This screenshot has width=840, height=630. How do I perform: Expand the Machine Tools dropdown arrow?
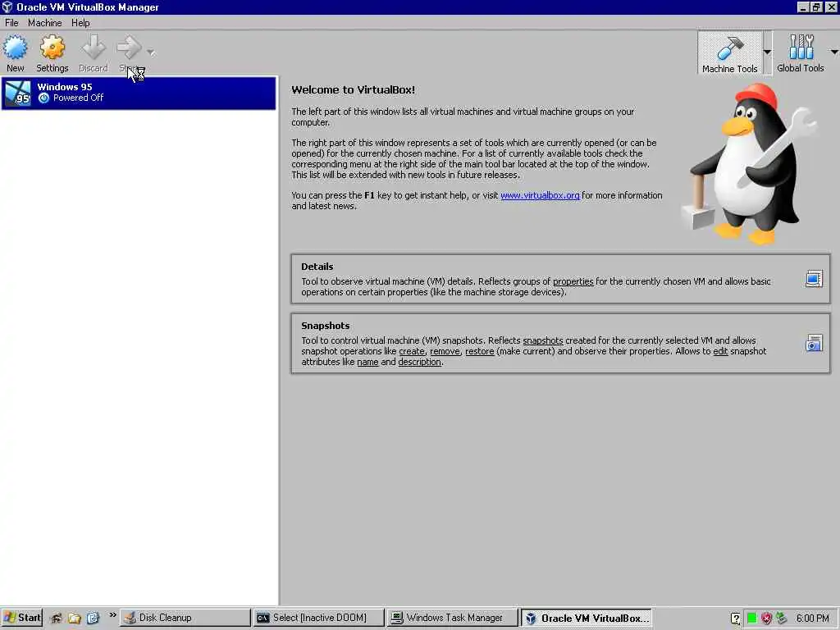[x=767, y=52]
